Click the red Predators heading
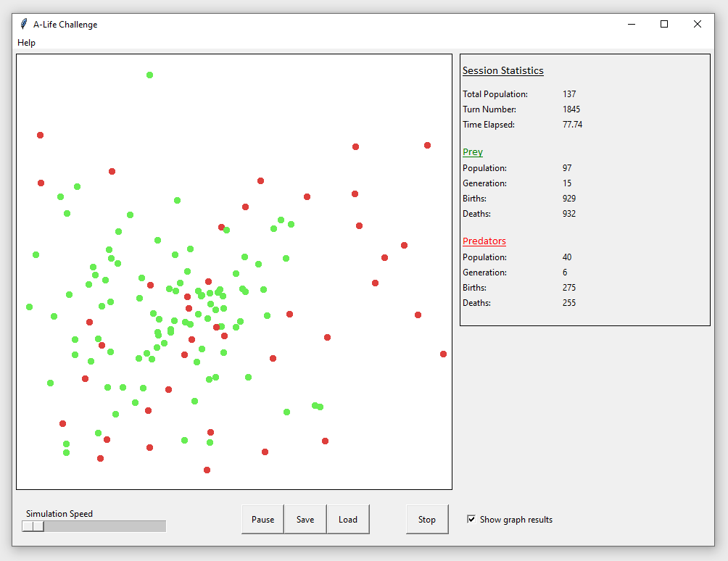Image resolution: width=728 pixels, height=561 pixels. (x=484, y=241)
